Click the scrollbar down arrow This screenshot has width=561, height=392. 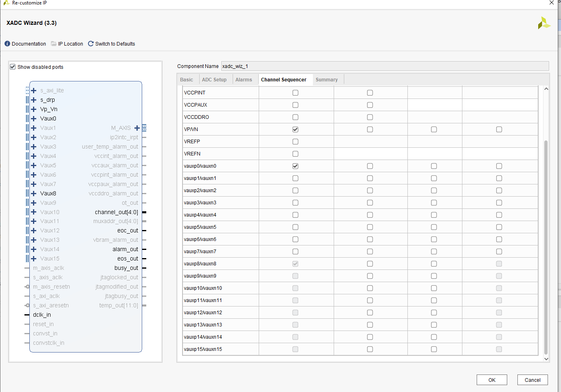[546, 359]
